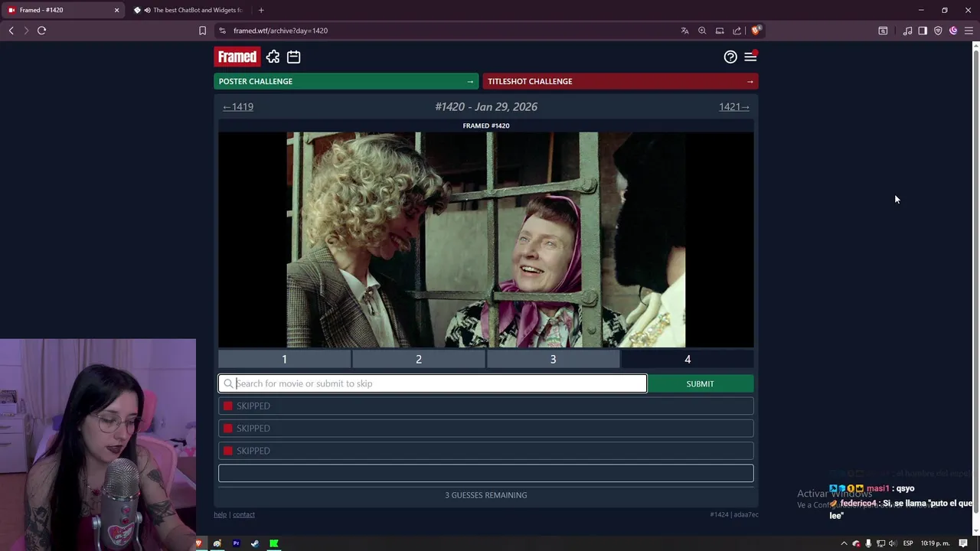The height and width of the screenshot is (551, 980).
Task: Switch to The best ChatBot and Widgets tab
Action: point(190,10)
